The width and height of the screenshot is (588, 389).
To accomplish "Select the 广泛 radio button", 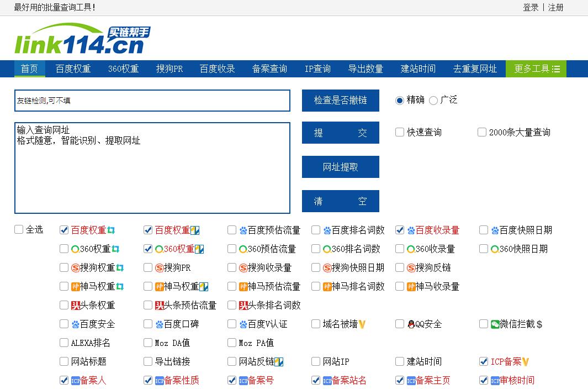I will [433, 101].
